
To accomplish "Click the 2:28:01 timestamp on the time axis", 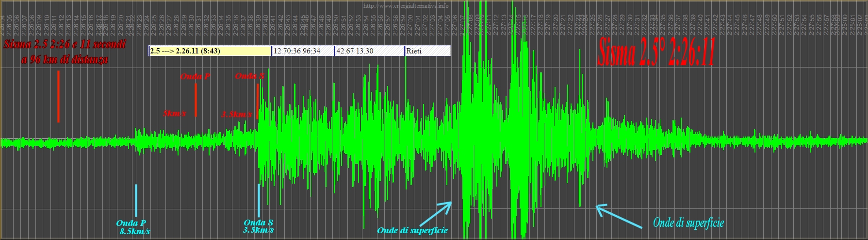I will pyautogui.click(x=852, y=24).
